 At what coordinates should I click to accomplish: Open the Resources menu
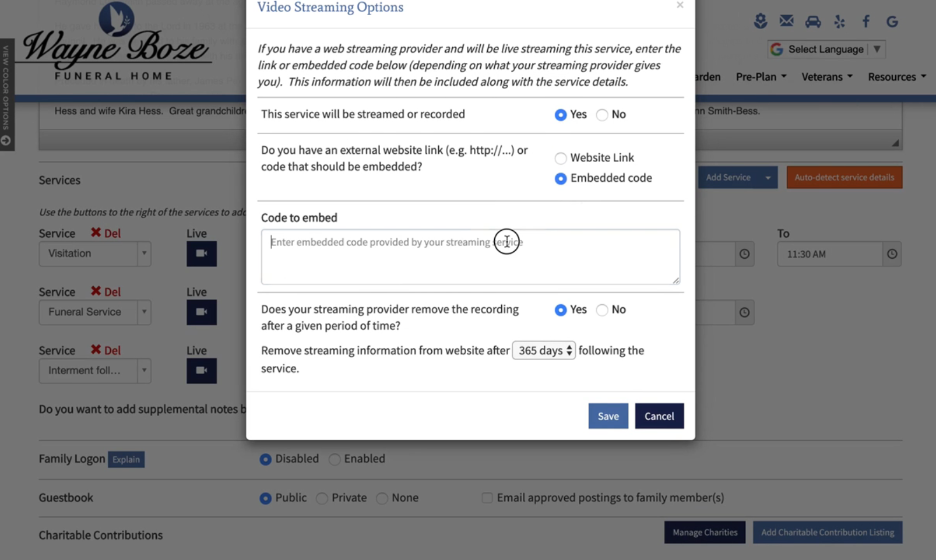(896, 77)
